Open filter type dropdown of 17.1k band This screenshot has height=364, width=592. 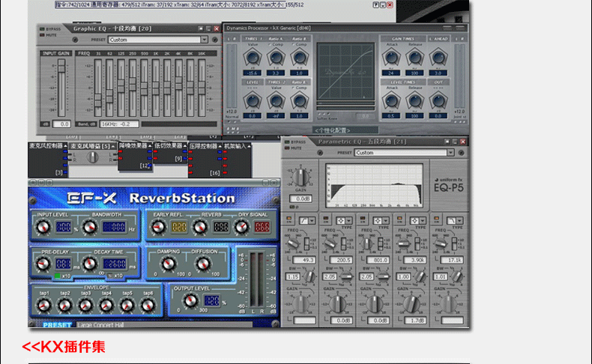tap(460, 220)
